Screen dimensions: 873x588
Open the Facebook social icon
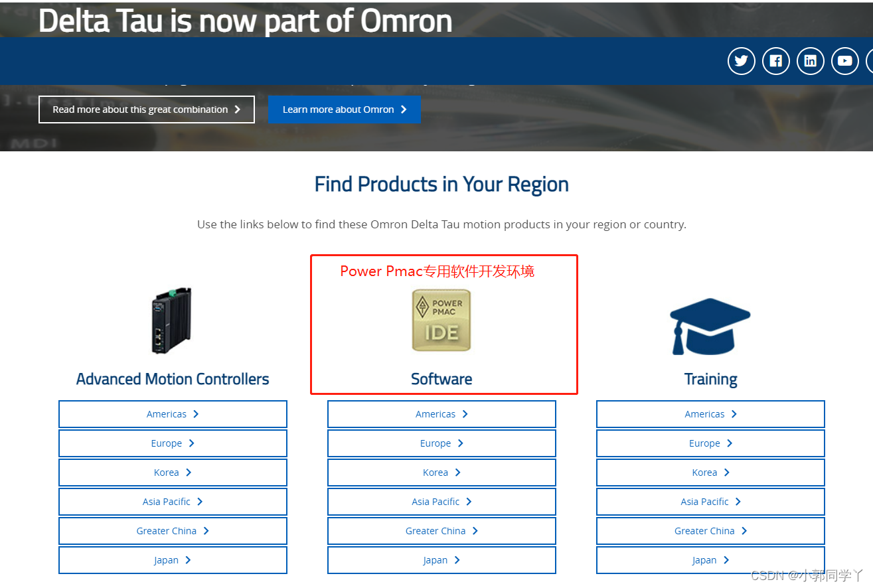776,61
